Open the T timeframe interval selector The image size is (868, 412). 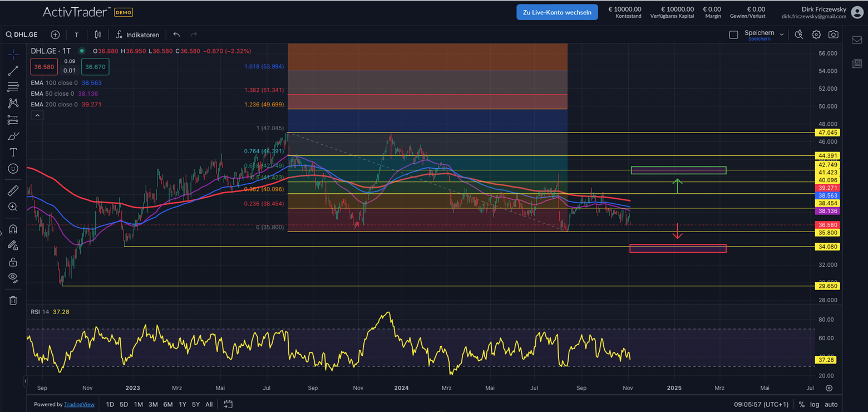pos(76,35)
